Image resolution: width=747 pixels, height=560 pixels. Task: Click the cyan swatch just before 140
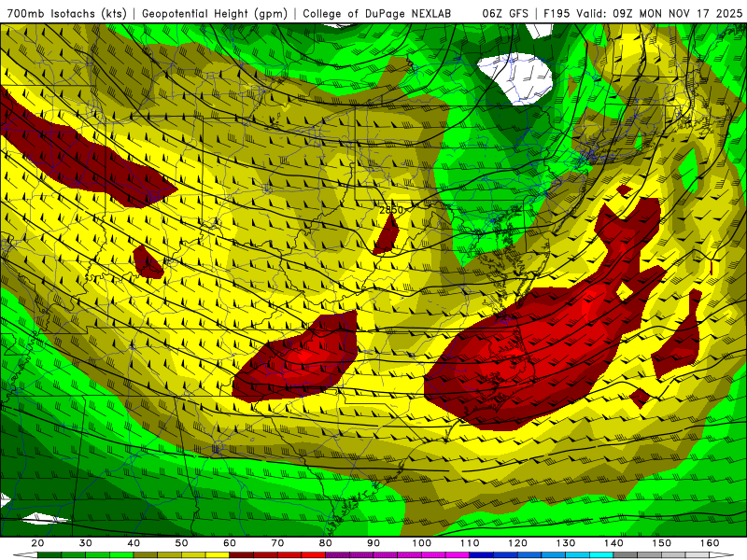[601, 555]
